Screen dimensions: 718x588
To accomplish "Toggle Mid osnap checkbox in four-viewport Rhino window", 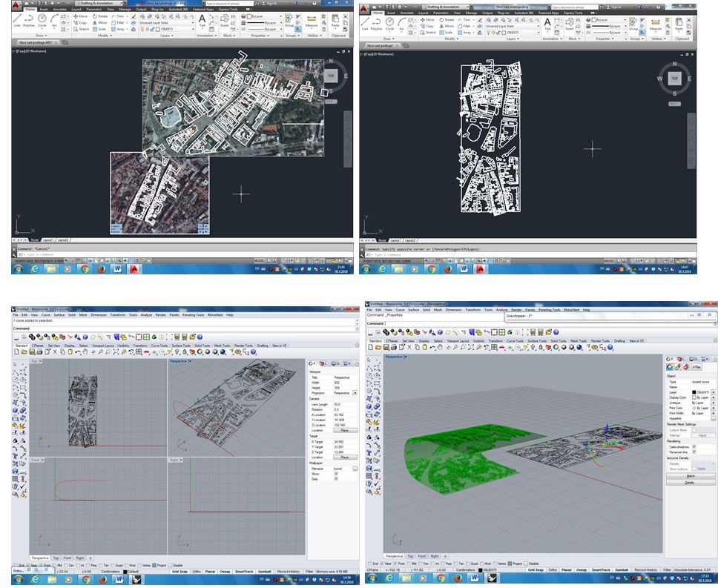I will (55, 565).
